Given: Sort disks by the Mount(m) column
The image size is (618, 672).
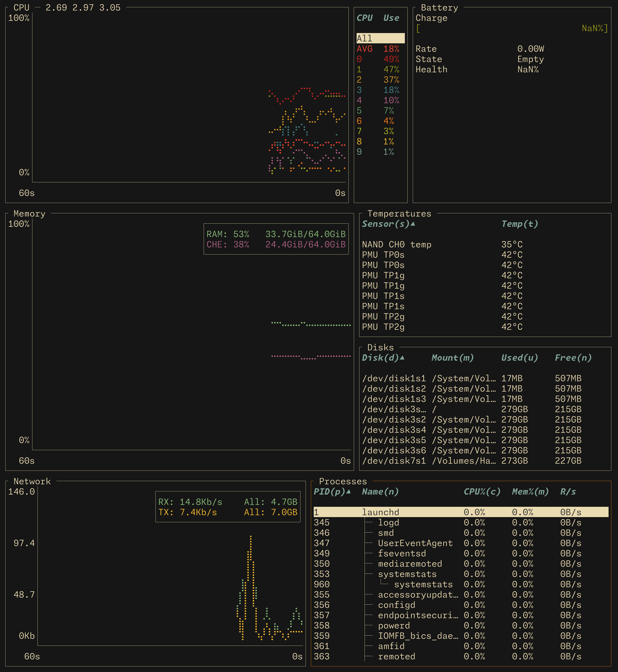Looking at the screenshot, I should [452, 358].
